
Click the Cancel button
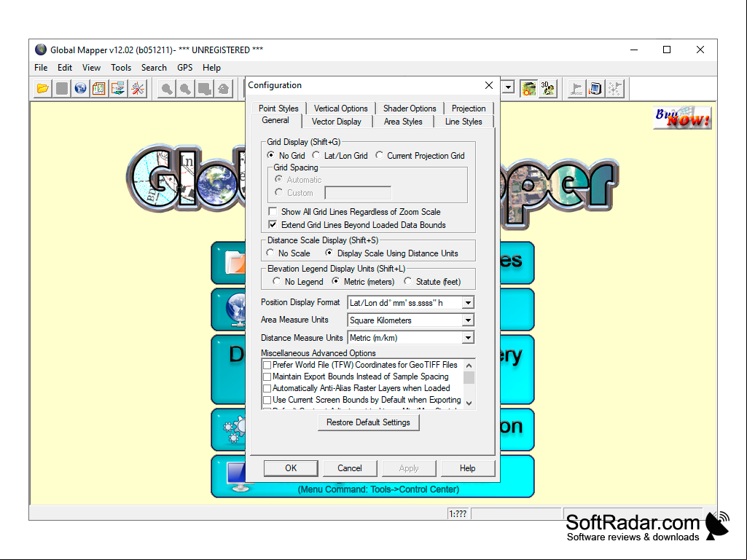[350, 468]
